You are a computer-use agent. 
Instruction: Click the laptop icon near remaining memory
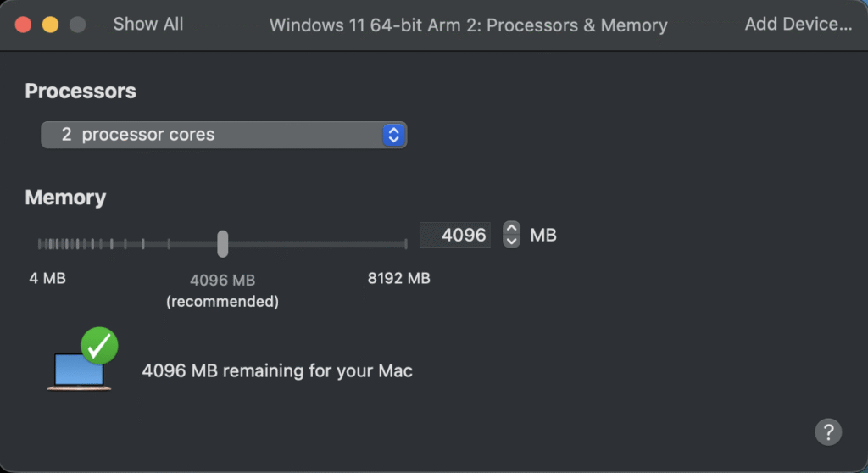click(x=76, y=372)
